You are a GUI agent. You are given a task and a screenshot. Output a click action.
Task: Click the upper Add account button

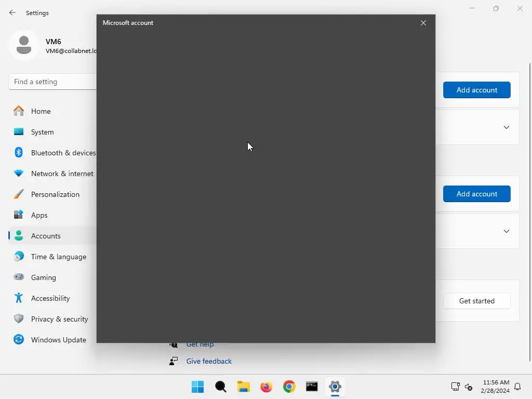(x=477, y=90)
